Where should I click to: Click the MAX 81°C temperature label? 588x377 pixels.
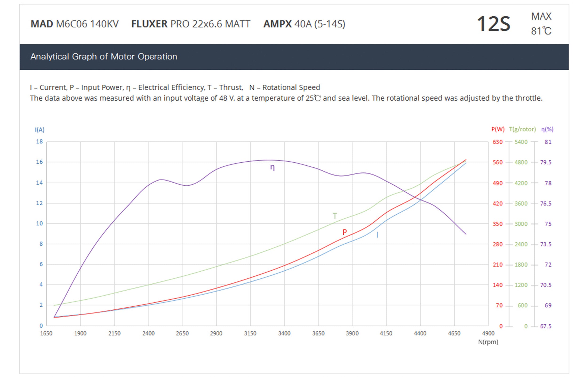[x=541, y=24]
